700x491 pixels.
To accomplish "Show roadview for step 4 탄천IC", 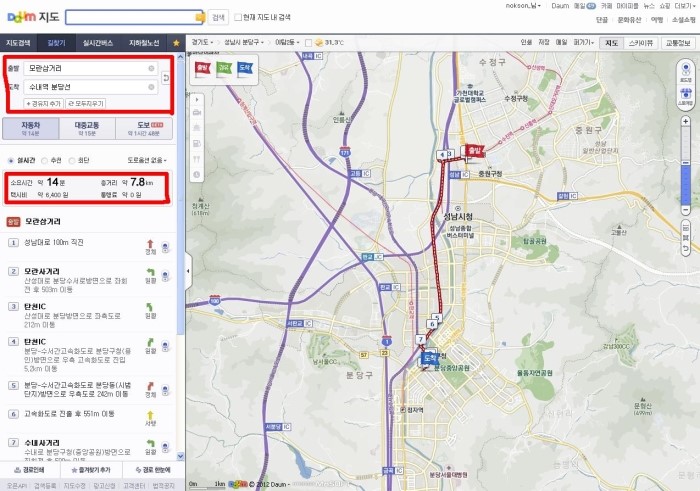I will click(x=165, y=346).
